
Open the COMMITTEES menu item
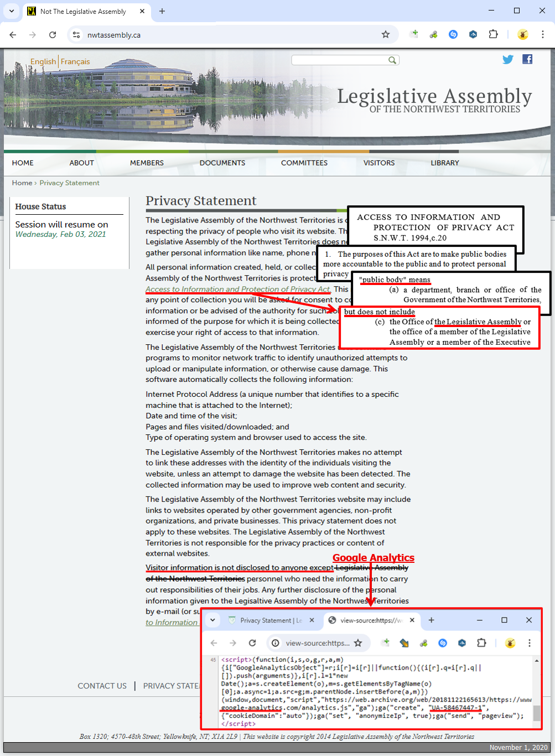pos(304,163)
